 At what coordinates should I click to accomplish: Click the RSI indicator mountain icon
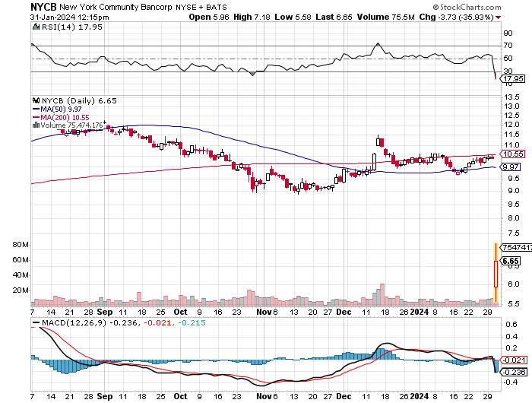click(36, 27)
